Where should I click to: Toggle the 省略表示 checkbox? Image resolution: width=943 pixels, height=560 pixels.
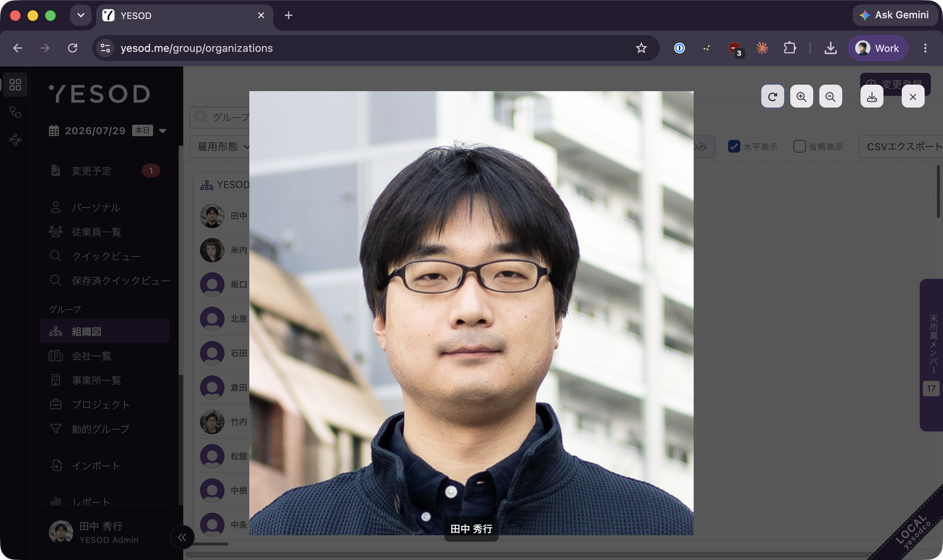(x=799, y=147)
